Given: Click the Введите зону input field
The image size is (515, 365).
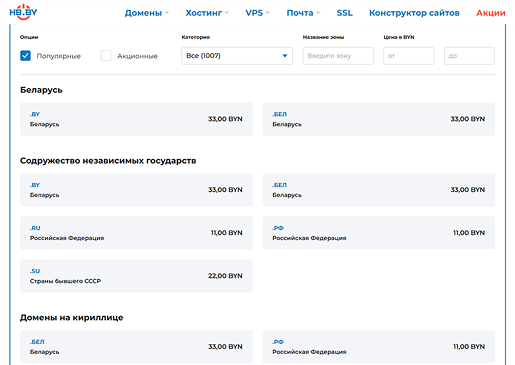Looking at the screenshot, I should coord(338,56).
